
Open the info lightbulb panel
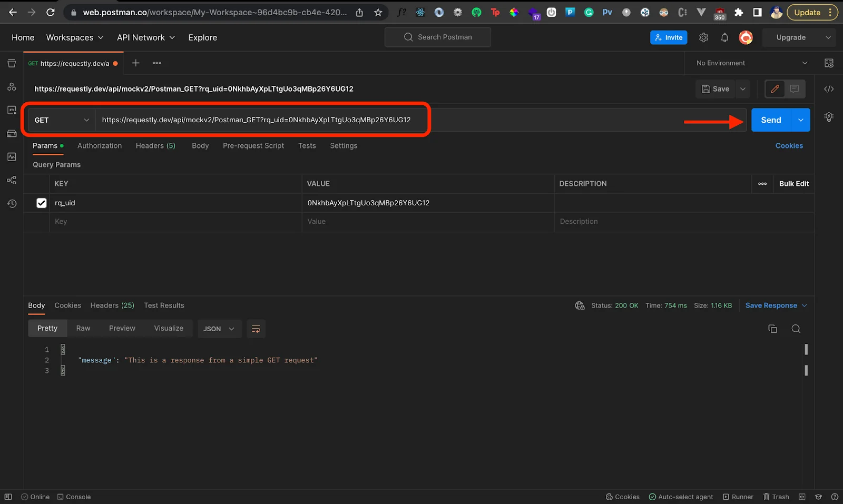coord(829,117)
